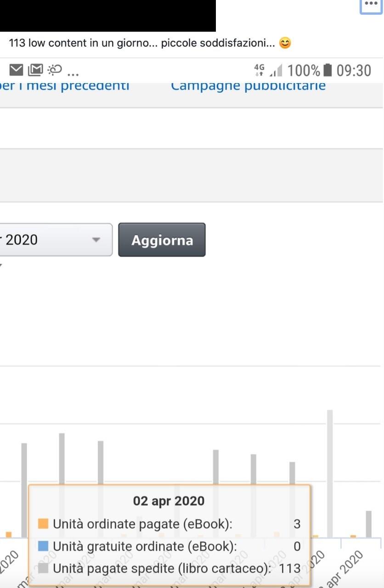Viewport: 384px width, 588px height.
Task: Click the Aggiorna button
Action: tap(162, 240)
